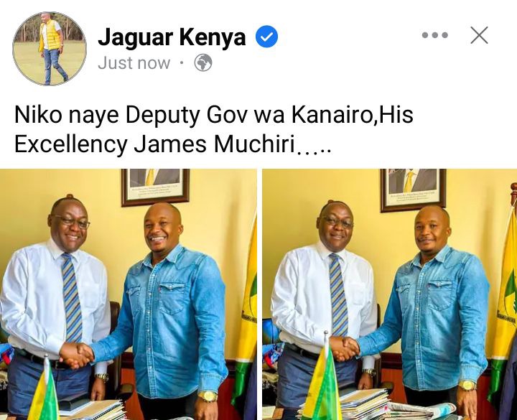Click the framed portrait in right photo
Image resolution: width=517 pixels, height=420 pixels.
(x=414, y=190)
